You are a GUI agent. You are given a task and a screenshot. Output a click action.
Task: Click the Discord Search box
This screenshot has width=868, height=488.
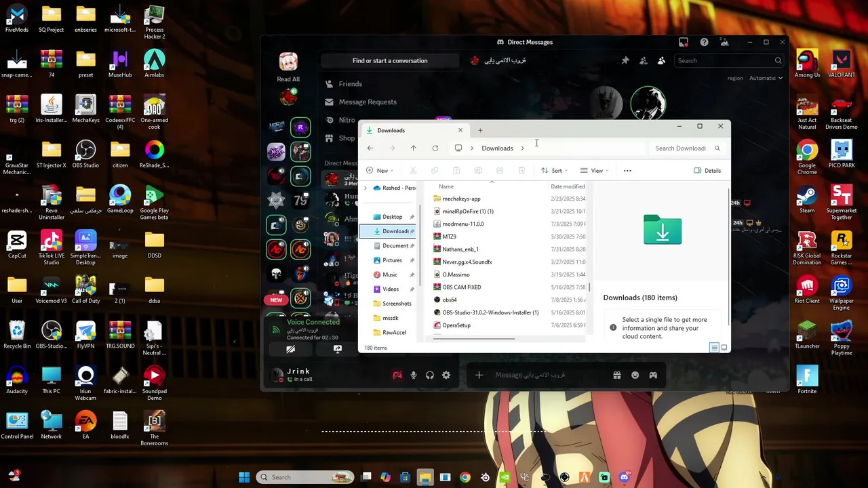pyautogui.click(x=729, y=61)
